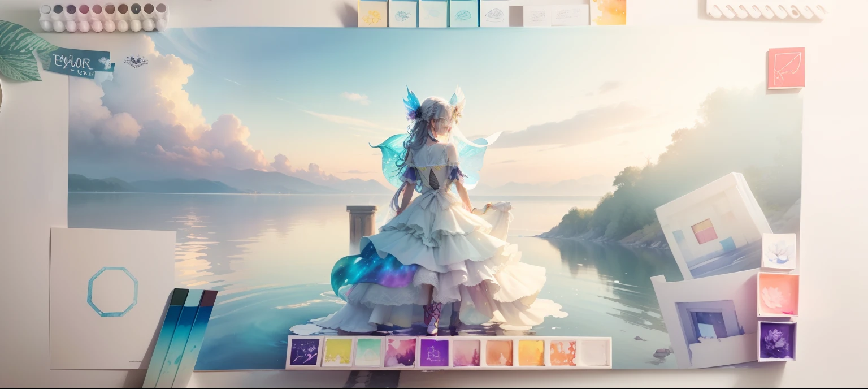Click the blank white swatch ending the bottom strip

click(x=594, y=353)
